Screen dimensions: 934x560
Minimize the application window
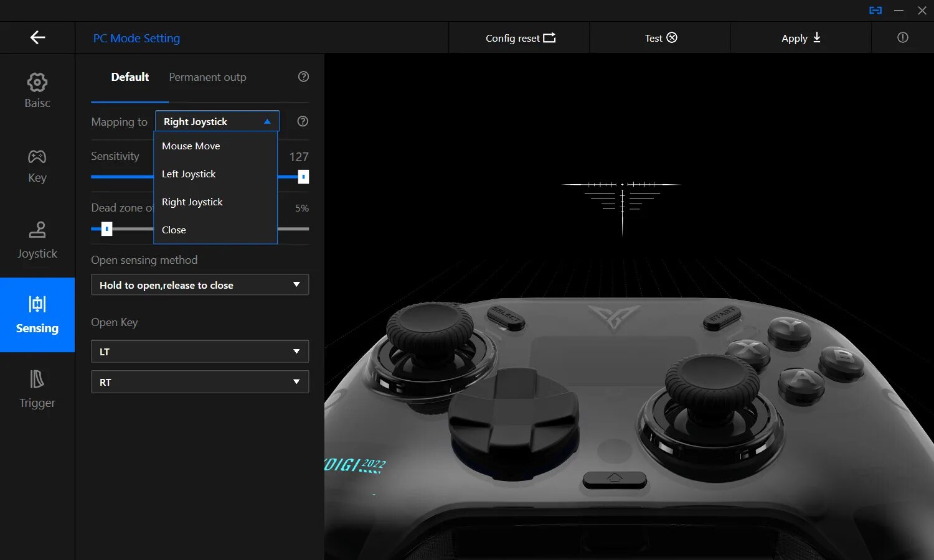[x=899, y=11]
